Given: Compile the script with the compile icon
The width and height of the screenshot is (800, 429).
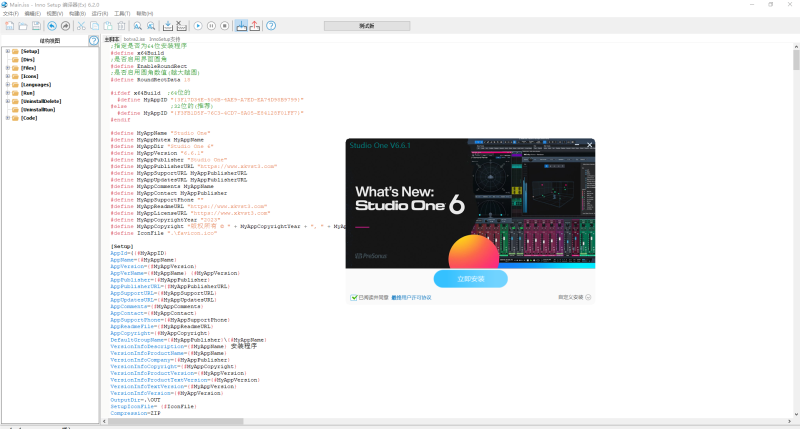Looking at the screenshot, I should click(x=168, y=26).
